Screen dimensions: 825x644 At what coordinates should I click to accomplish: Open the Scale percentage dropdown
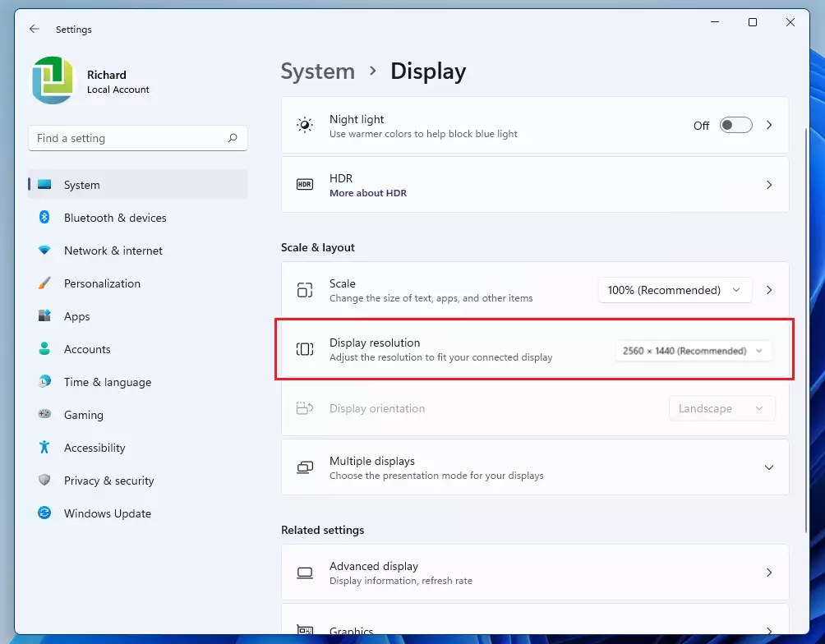click(675, 290)
